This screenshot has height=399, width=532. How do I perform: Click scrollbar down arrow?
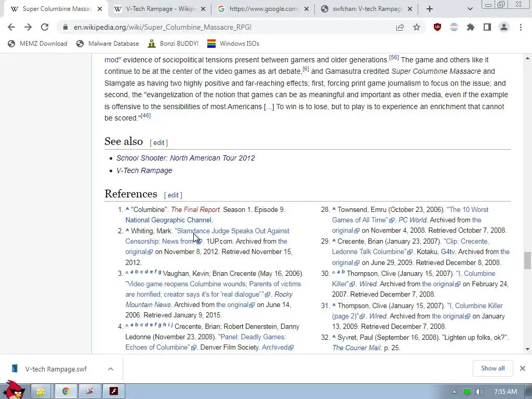[x=527, y=349]
